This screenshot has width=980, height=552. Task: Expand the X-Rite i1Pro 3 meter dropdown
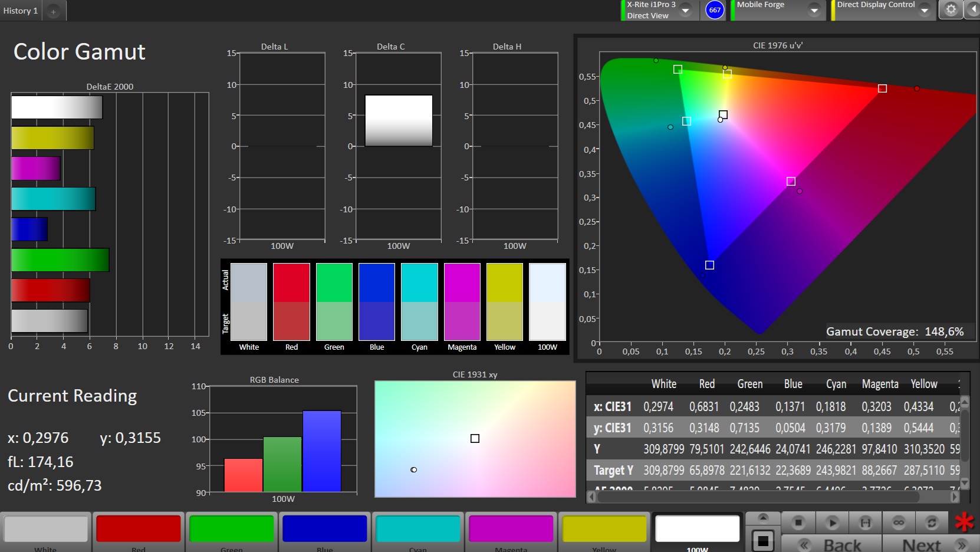pos(686,10)
